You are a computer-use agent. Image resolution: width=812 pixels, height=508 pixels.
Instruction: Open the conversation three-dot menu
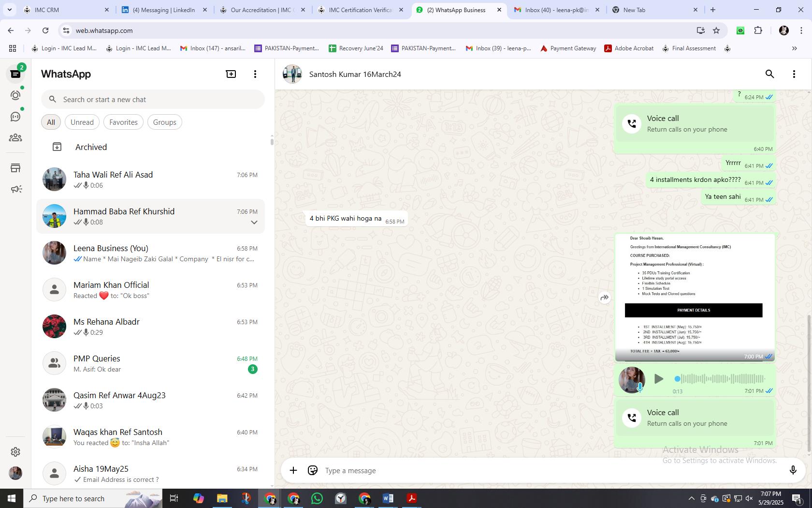pyautogui.click(x=794, y=74)
